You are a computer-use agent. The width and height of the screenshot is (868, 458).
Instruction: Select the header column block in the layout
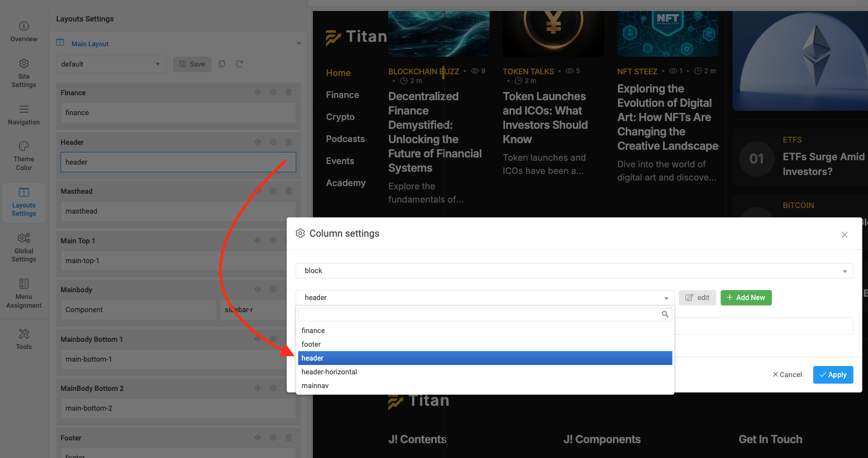pyautogui.click(x=178, y=162)
